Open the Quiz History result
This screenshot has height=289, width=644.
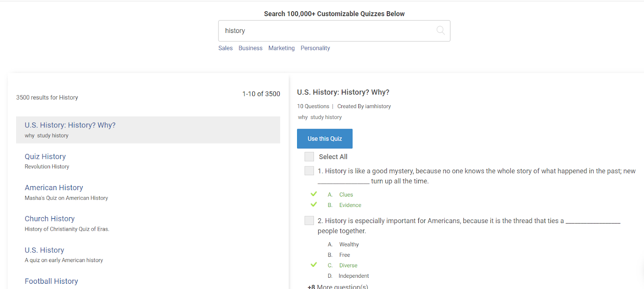(x=45, y=157)
